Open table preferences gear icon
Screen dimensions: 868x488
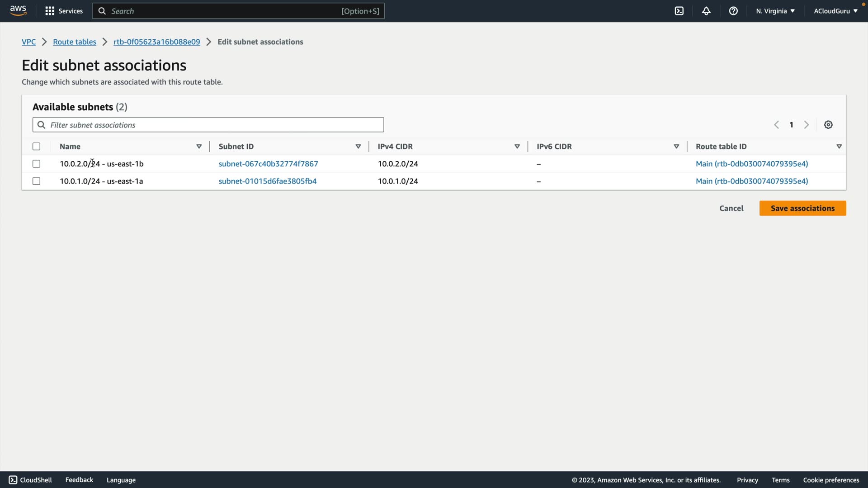coord(828,125)
